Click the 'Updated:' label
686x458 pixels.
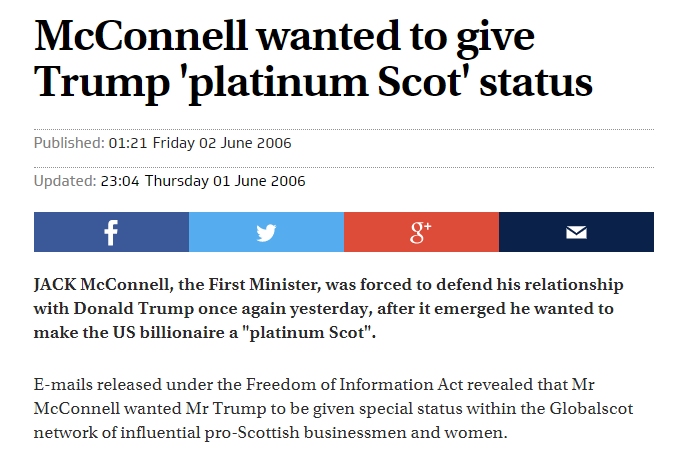pyautogui.click(x=65, y=181)
